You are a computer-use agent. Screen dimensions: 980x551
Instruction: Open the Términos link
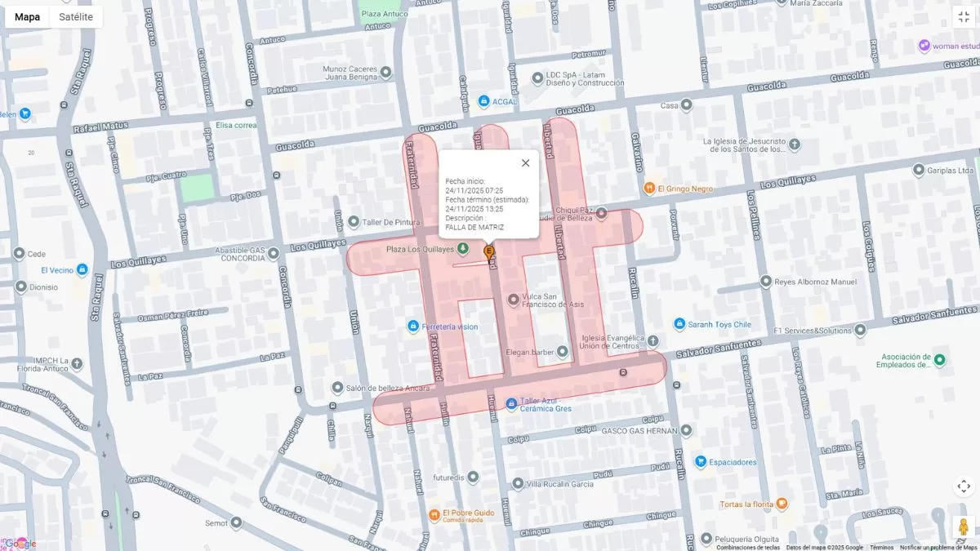pos(881,547)
